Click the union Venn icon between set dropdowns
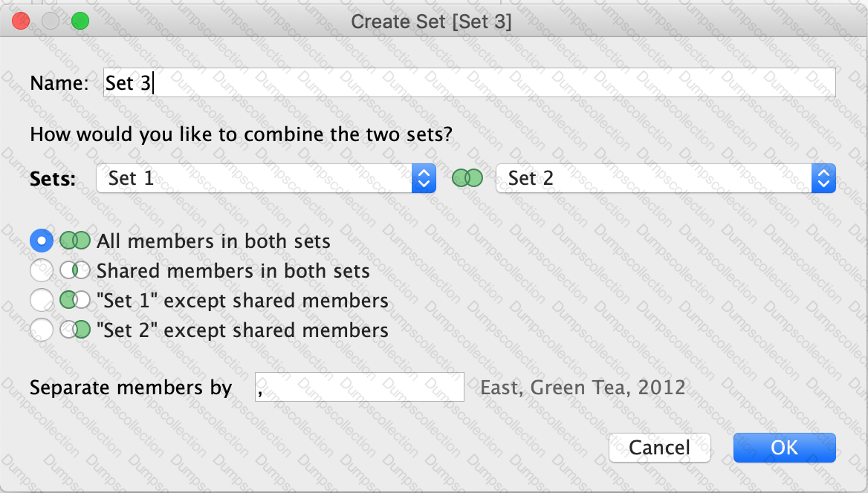Viewport: 868px width, 493px height. tap(467, 178)
